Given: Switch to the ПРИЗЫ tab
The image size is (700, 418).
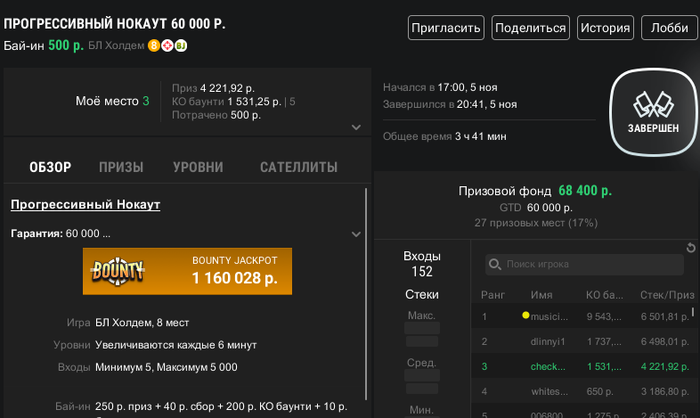Looking at the screenshot, I should (x=121, y=167).
